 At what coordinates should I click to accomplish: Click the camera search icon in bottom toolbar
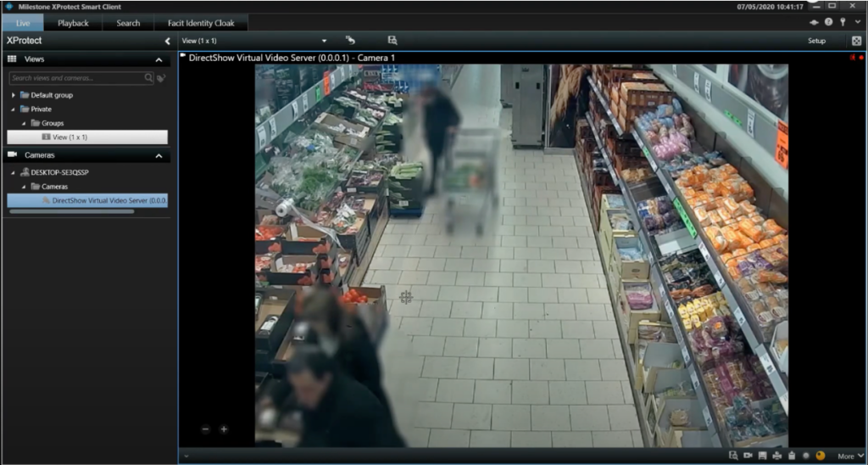point(733,456)
